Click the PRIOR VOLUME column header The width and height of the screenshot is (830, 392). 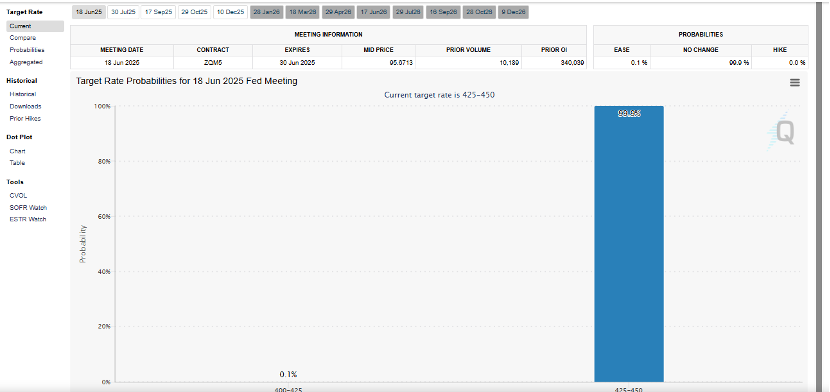468,50
